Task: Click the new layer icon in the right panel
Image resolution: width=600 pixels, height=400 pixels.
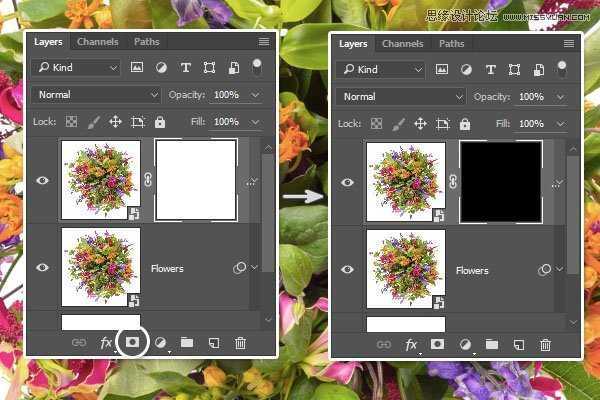Action: pyautogui.click(x=518, y=344)
